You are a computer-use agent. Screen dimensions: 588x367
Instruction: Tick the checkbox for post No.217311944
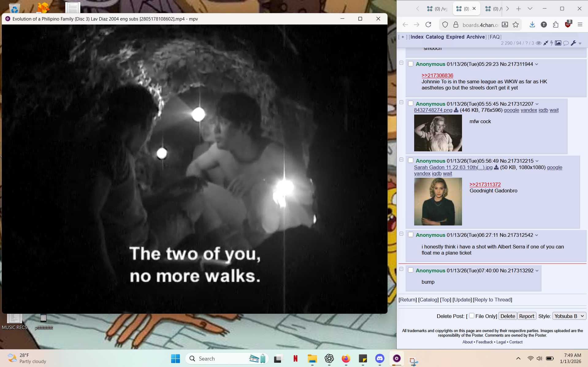410,64
